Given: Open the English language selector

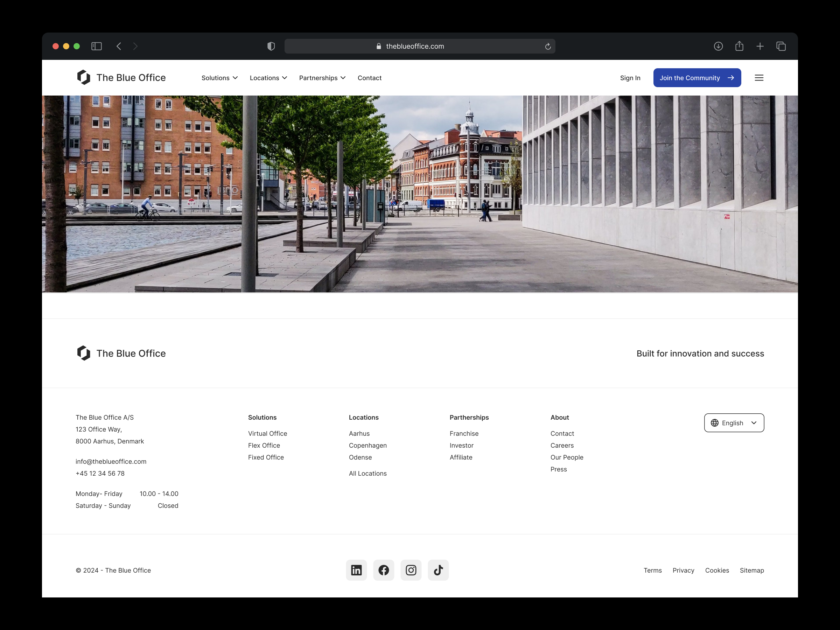Looking at the screenshot, I should [x=734, y=423].
